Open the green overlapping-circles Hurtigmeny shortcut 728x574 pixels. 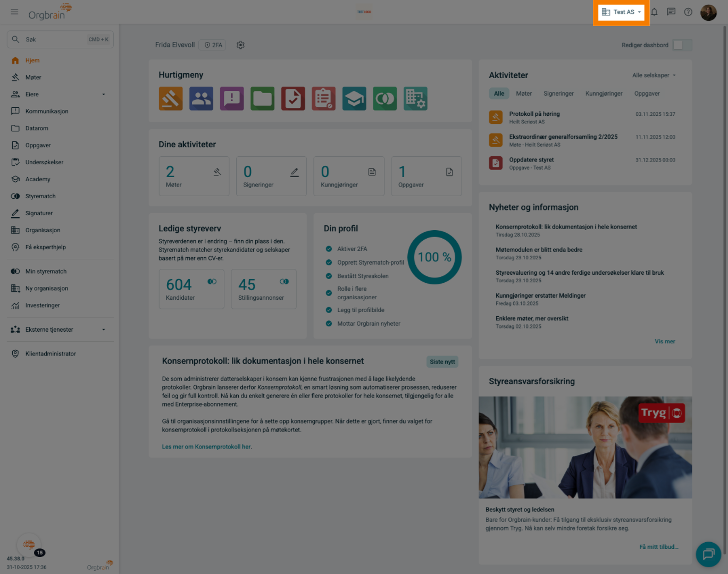(x=385, y=98)
